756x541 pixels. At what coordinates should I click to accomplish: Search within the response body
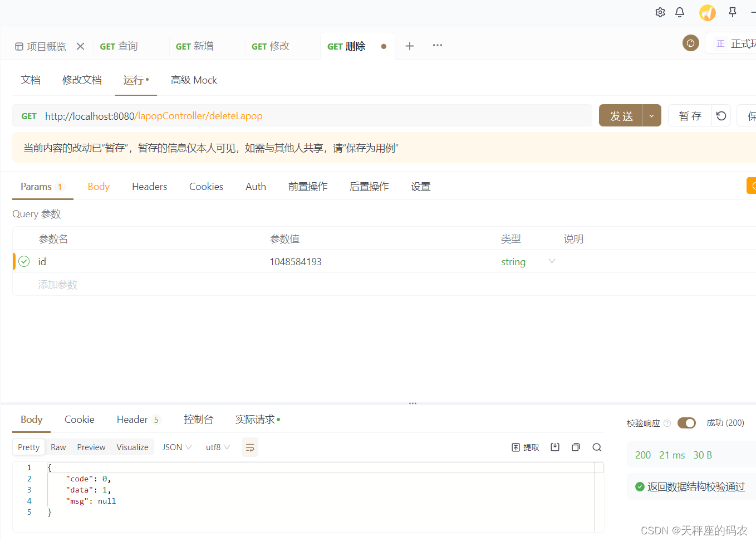click(597, 447)
